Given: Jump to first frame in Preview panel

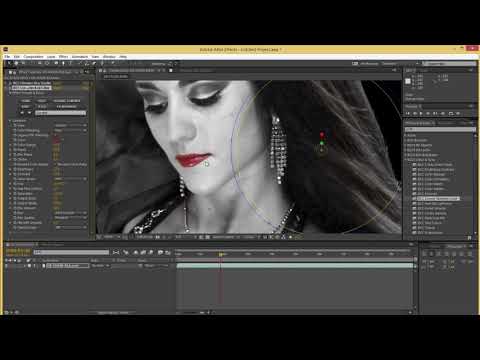Looking at the screenshot, I should pyautogui.click(x=408, y=113).
